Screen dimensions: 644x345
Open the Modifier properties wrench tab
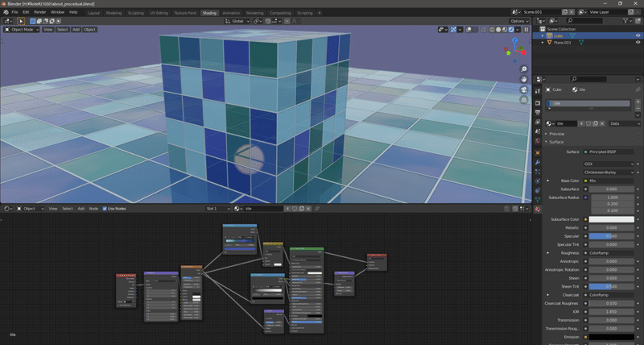pyautogui.click(x=537, y=162)
